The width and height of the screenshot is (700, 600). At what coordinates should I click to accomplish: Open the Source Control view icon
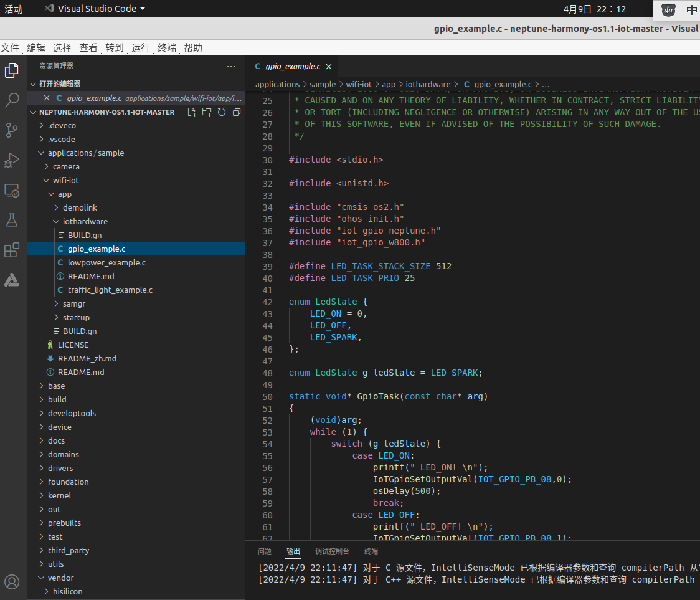tap(12, 130)
